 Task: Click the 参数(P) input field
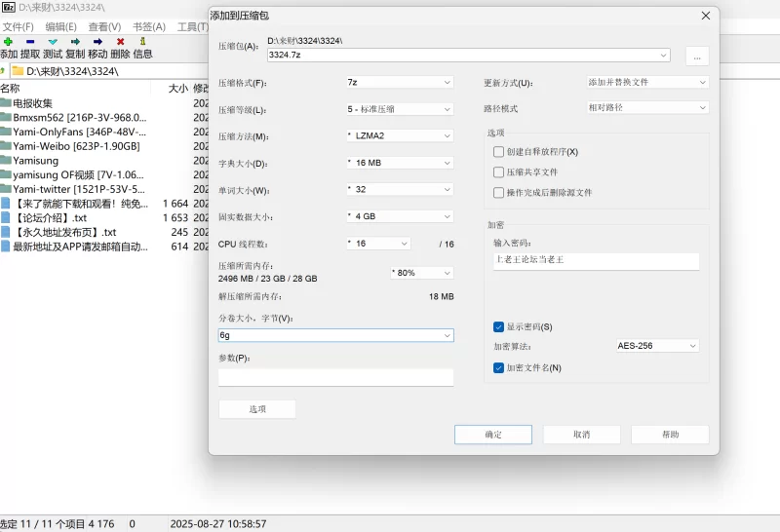[335, 377]
